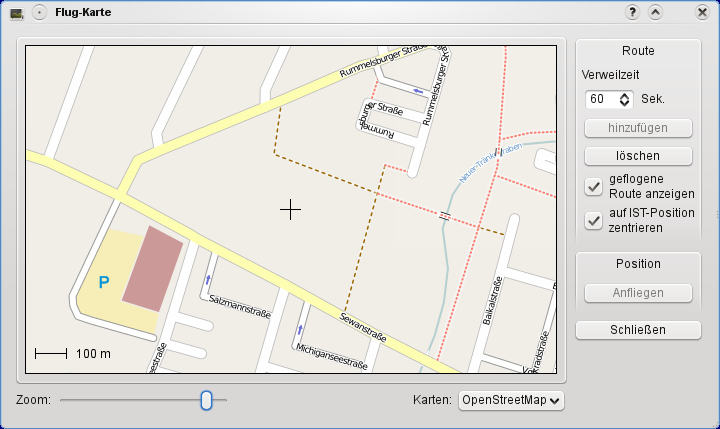Click the hinzufügen button
Image resolution: width=720 pixels, height=429 pixels.
tap(638, 128)
